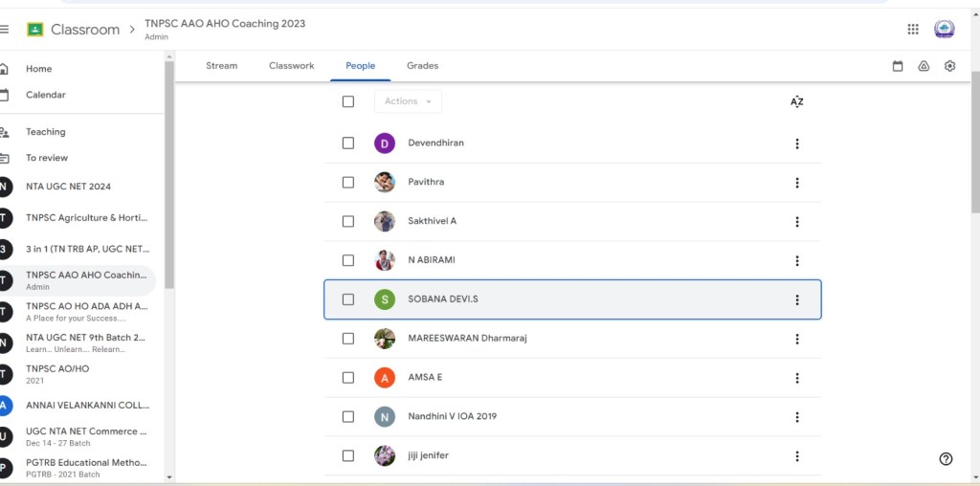This screenshot has width=980, height=486.
Task: Select all people with the top checkbox
Action: pos(348,101)
